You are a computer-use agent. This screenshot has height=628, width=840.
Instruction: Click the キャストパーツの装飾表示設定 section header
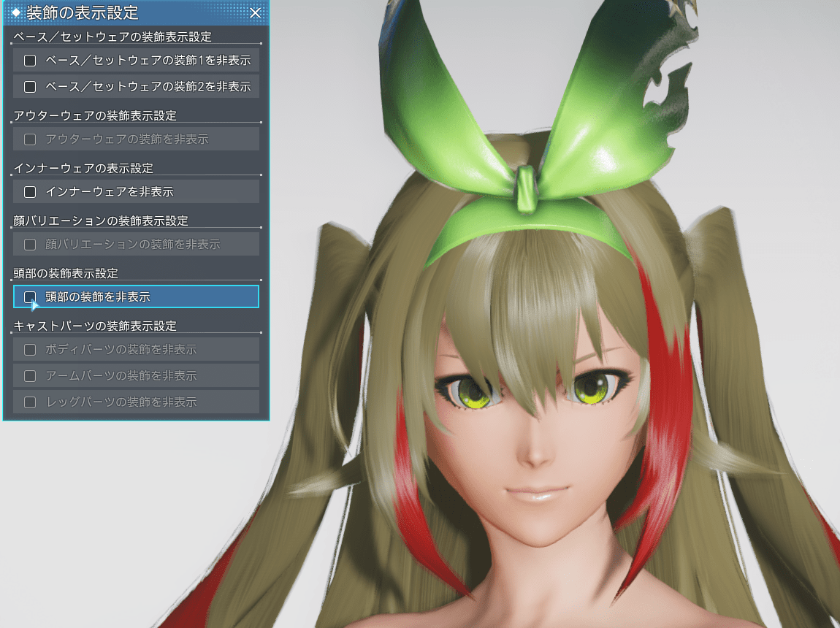(x=95, y=326)
